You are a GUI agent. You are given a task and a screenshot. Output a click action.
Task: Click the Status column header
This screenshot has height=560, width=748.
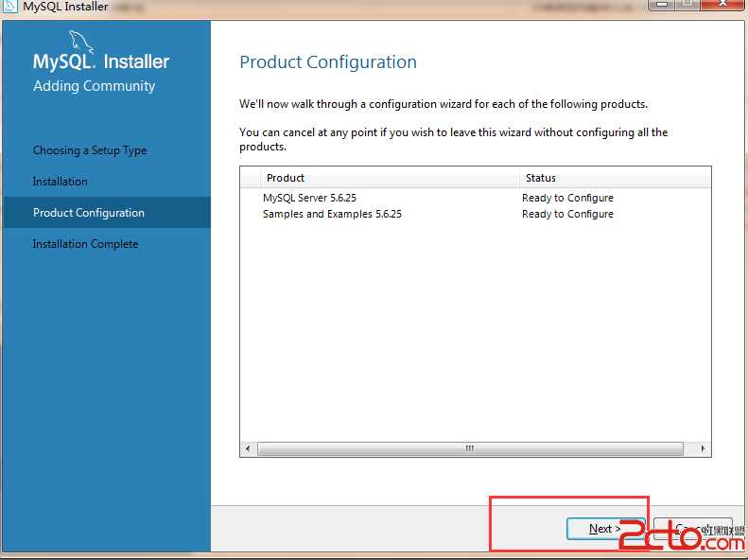(x=616, y=178)
